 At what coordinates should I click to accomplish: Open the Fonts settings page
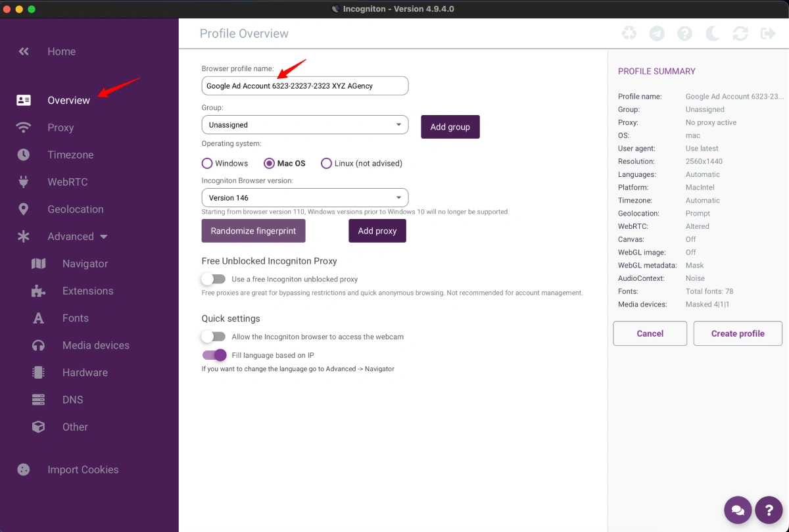75,318
